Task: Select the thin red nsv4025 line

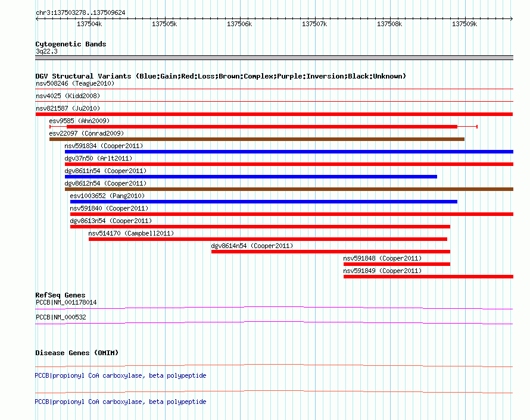Action: (x=274, y=102)
